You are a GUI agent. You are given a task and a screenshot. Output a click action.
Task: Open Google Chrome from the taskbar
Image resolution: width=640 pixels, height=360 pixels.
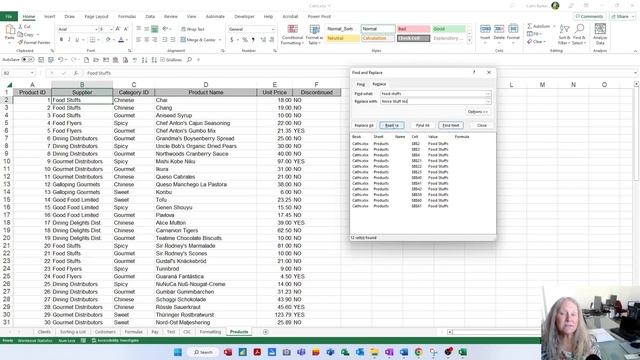pyautogui.click(x=418, y=352)
